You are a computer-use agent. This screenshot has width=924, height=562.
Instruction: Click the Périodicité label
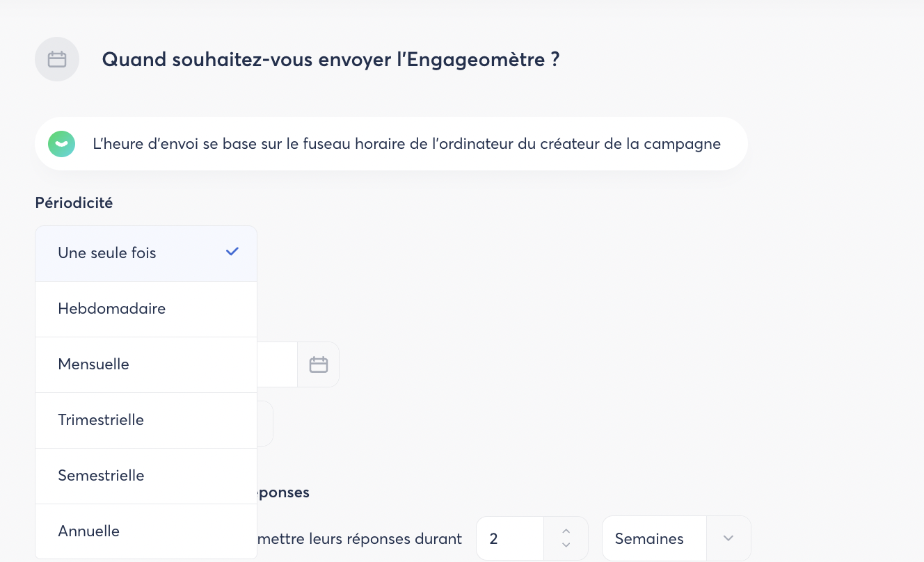pos(74,203)
